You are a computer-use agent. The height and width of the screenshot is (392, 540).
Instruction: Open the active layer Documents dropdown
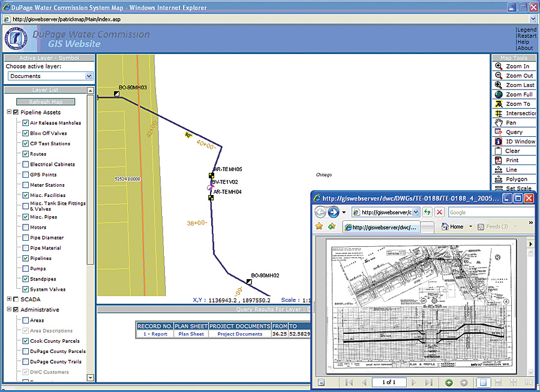[89, 76]
